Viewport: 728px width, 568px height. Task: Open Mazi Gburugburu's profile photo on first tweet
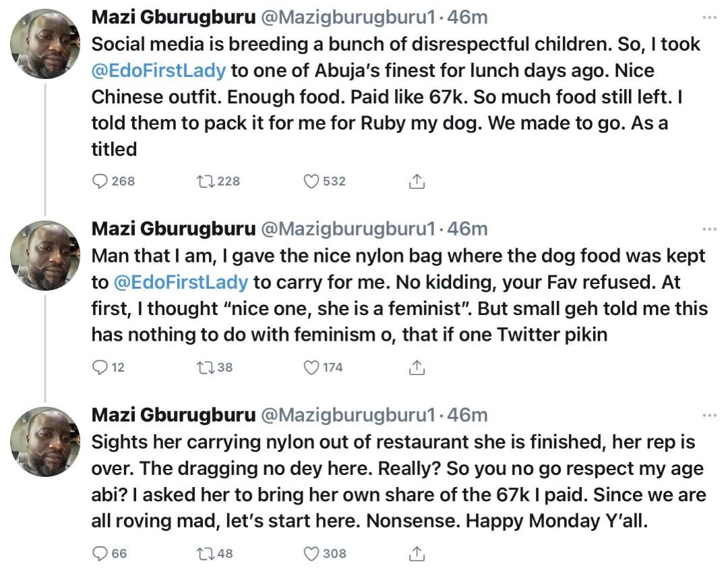pos(46,43)
